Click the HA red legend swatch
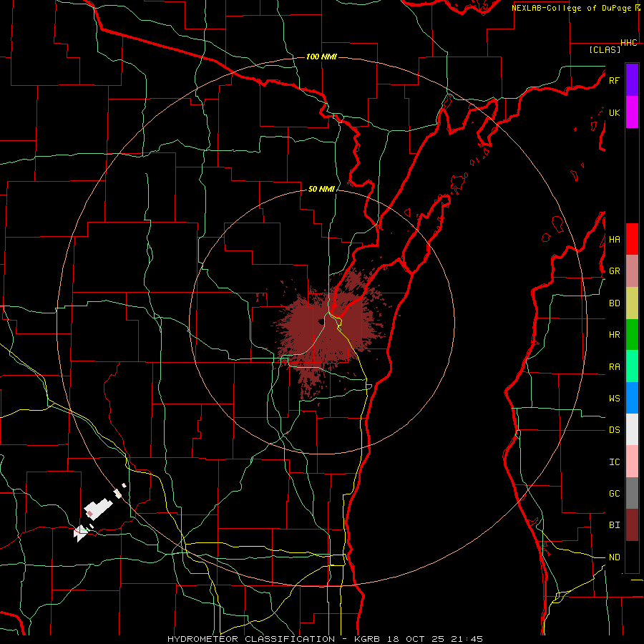The image size is (644, 644). click(x=632, y=239)
